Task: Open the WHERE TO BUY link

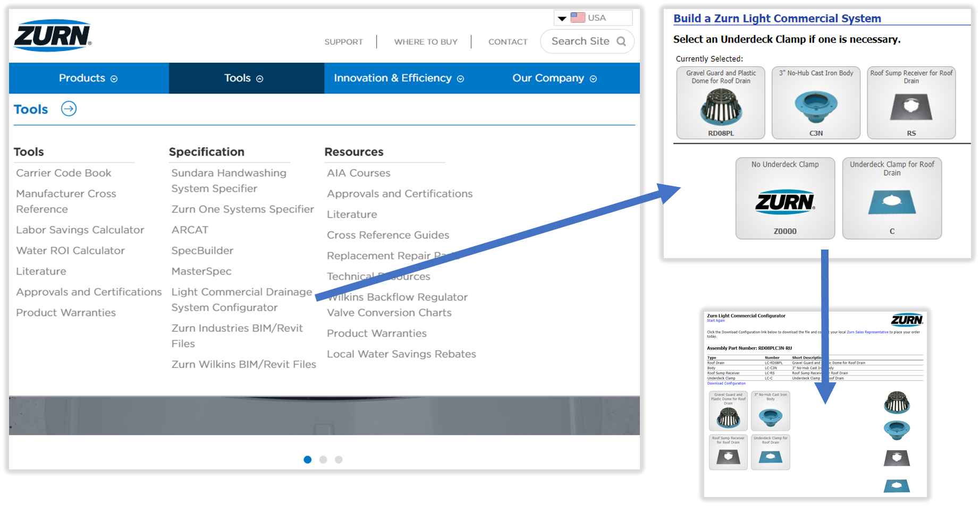Action: (426, 42)
